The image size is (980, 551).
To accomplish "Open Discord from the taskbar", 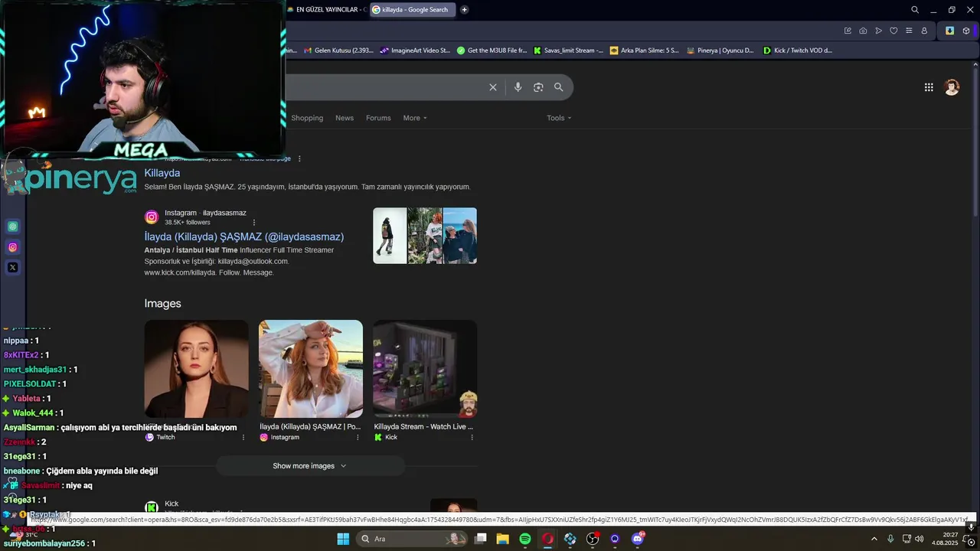I will pos(638,539).
